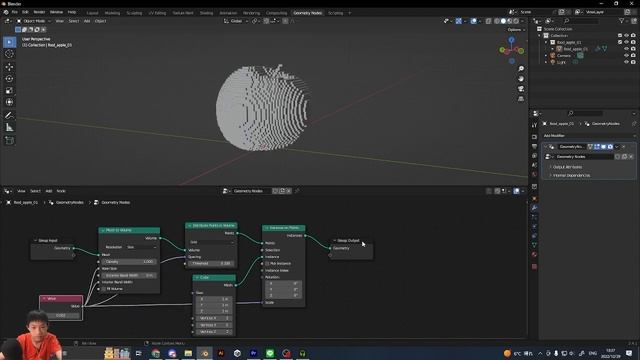Viewport: 640px width, 360px height.
Task: Open the Material properties tab icon
Action: pyautogui.click(x=534, y=254)
